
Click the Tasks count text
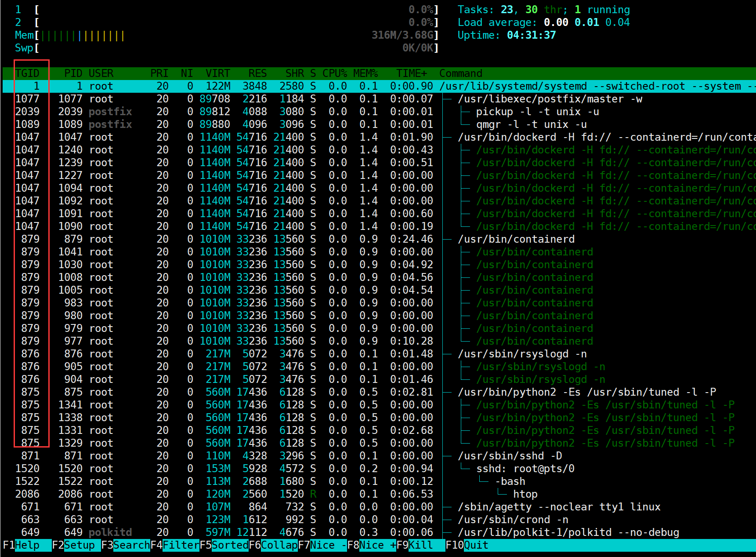pos(544,10)
